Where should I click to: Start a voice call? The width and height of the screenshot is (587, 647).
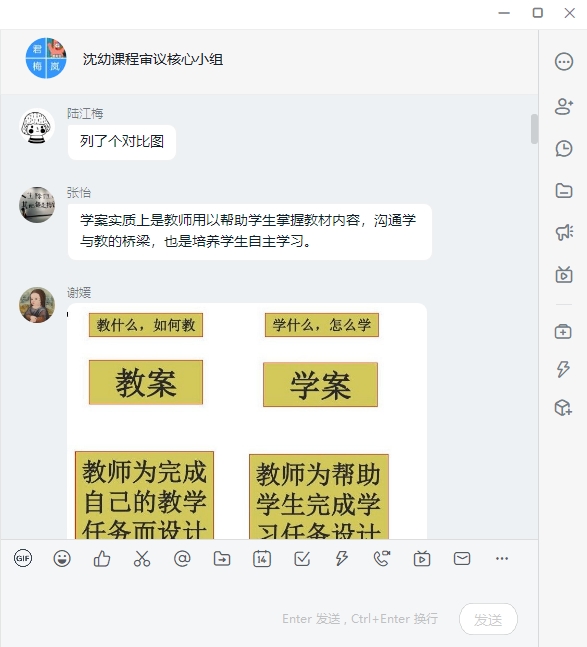point(382,559)
